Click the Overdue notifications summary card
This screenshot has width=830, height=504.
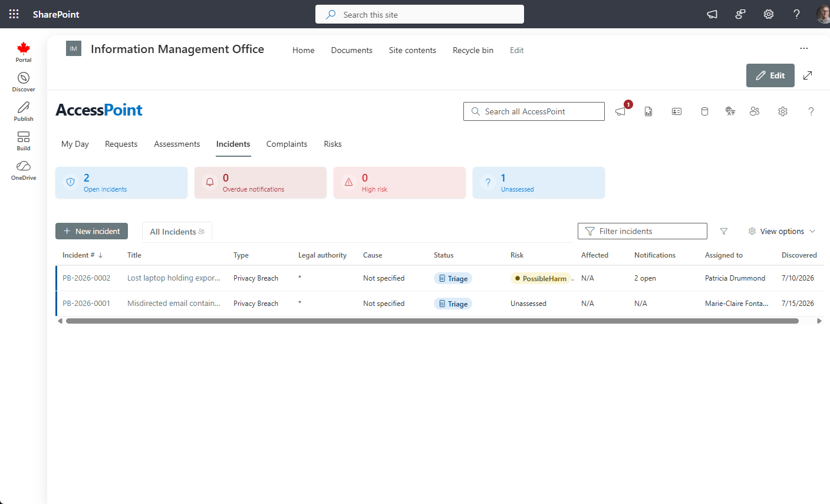click(261, 183)
